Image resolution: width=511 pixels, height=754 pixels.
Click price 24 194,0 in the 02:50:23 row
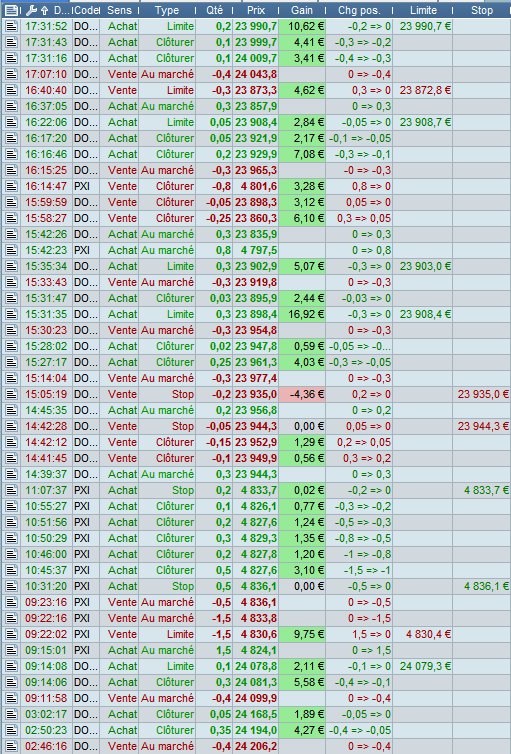pos(256,730)
